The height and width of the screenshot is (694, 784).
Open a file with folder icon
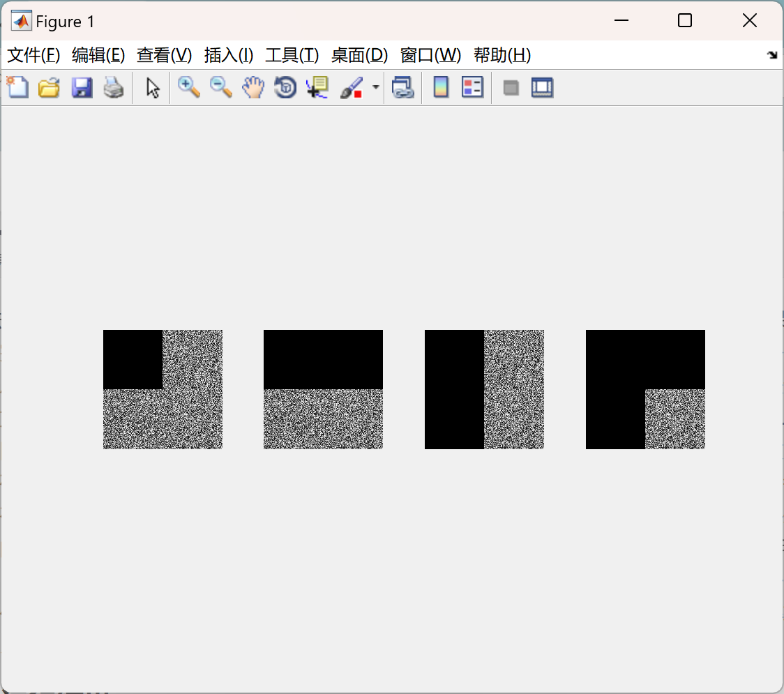[49, 87]
